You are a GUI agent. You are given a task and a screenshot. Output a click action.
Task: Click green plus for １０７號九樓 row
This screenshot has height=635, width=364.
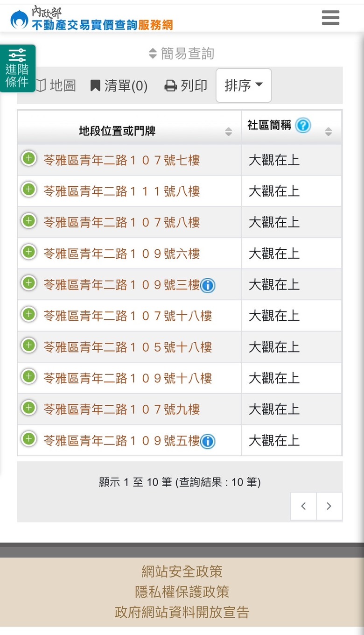pos(28,408)
